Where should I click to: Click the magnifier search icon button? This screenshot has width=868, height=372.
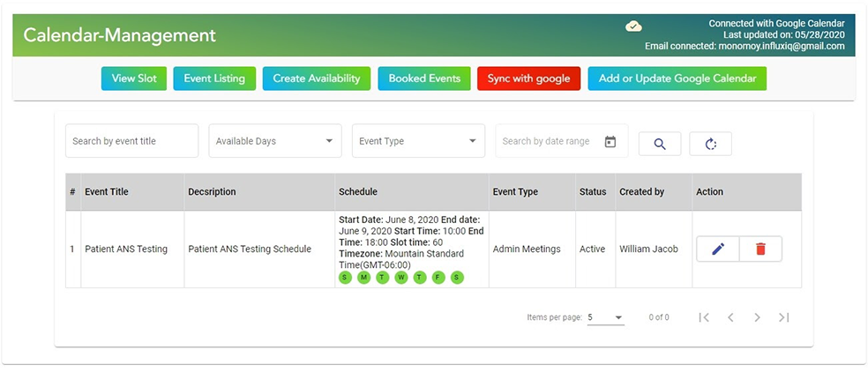pyautogui.click(x=659, y=144)
